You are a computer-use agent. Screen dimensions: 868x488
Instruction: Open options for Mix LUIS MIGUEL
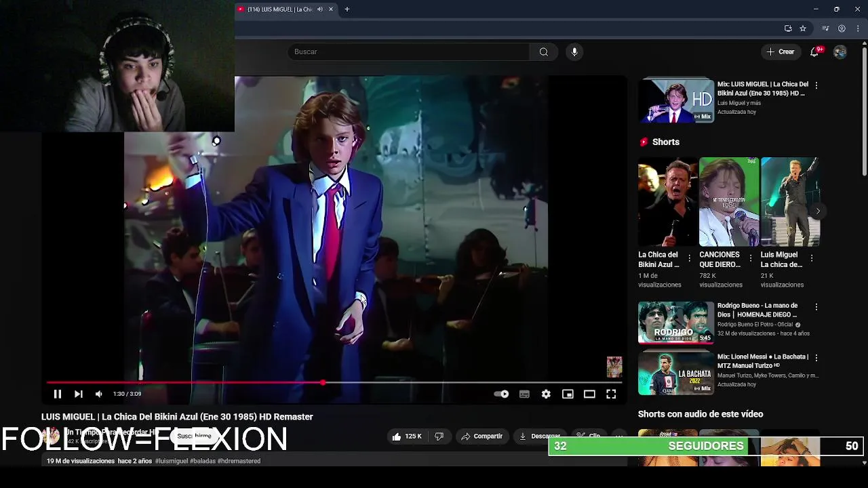pyautogui.click(x=816, y=85)
